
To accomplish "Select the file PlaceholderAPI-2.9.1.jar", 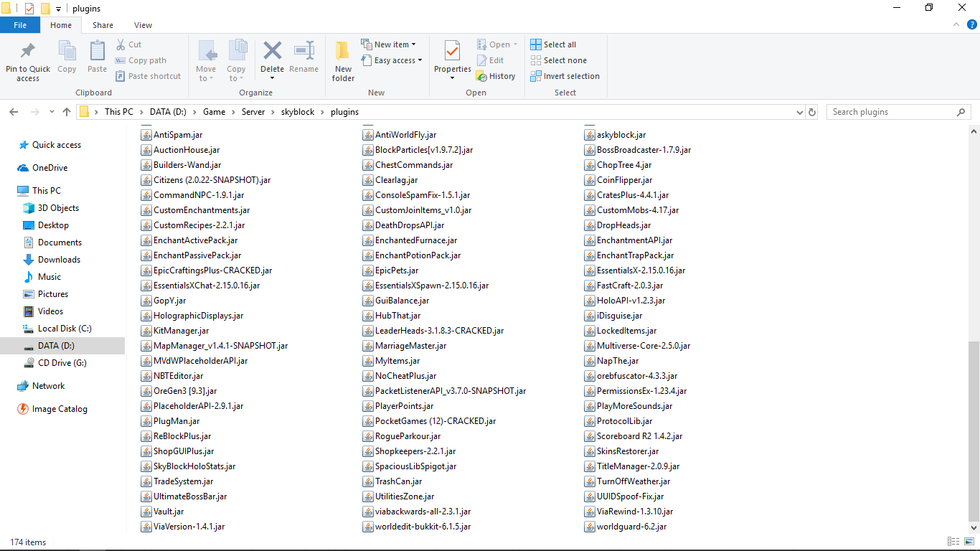I will [192, 406].
